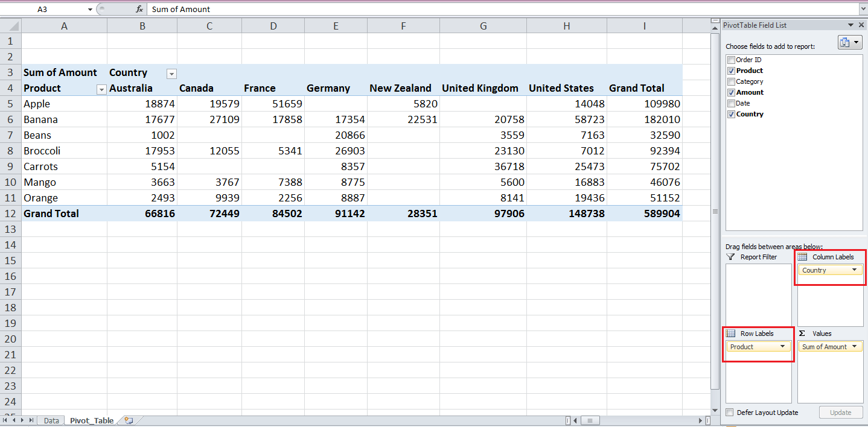
Task: Close the PivotTable Field List pane
Action: click(861, 25)
